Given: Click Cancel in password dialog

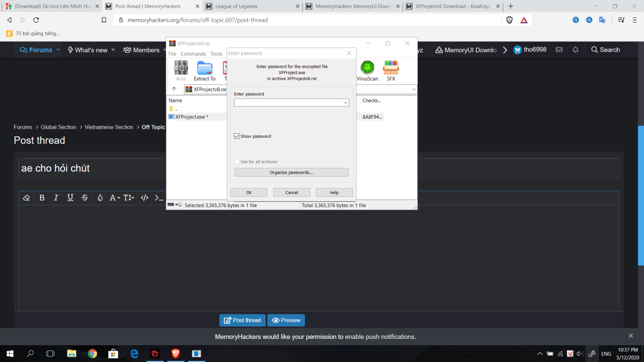Looking at the screenshot, I should pos(291,193).
